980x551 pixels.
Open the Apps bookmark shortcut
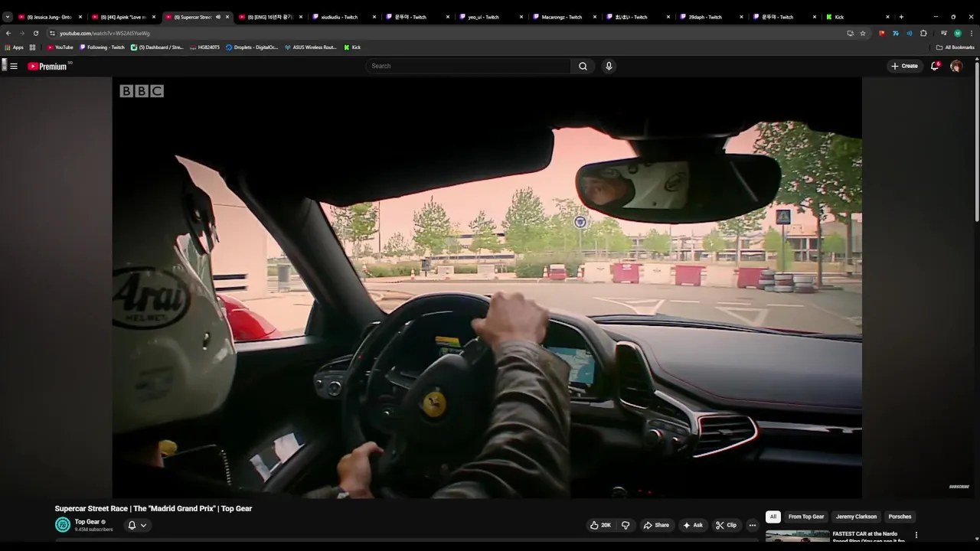pos(14,47)
